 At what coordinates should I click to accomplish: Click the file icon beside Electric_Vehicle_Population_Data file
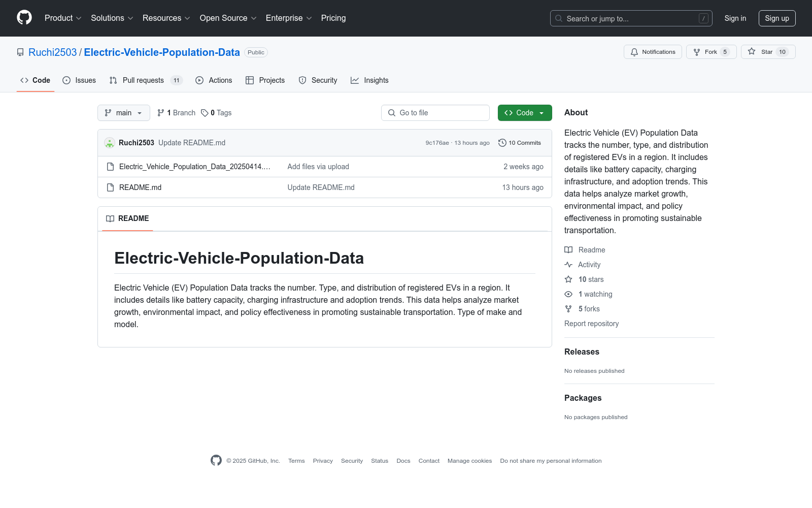[x=110, y=167]
